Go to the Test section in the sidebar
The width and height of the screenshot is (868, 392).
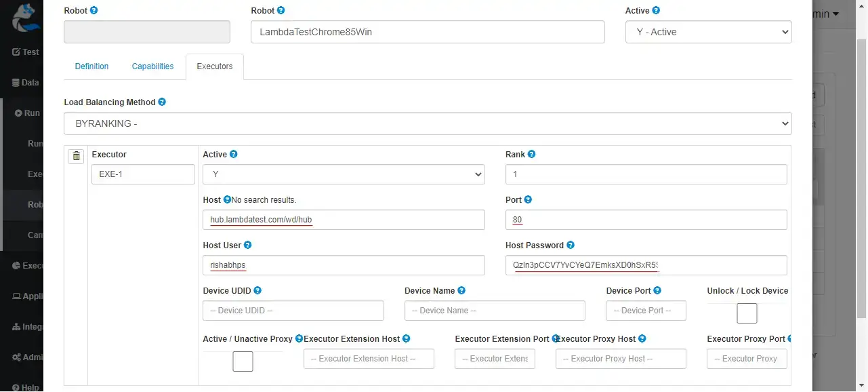tap(25, 52)
